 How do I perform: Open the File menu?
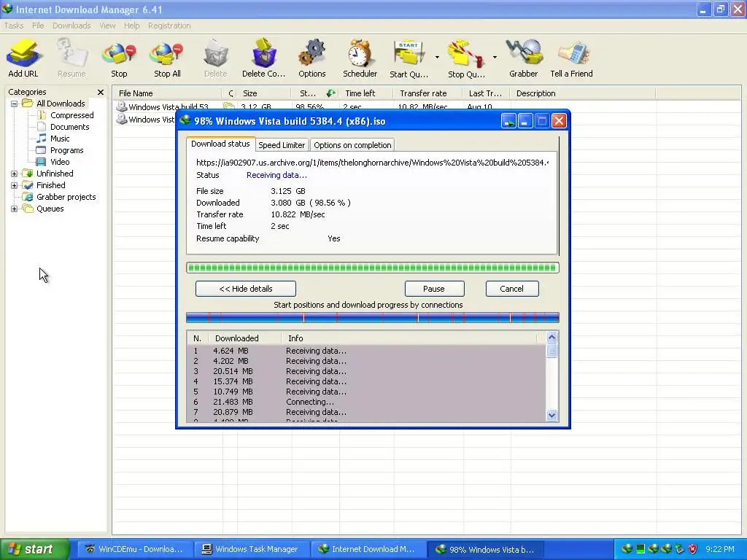38,26
